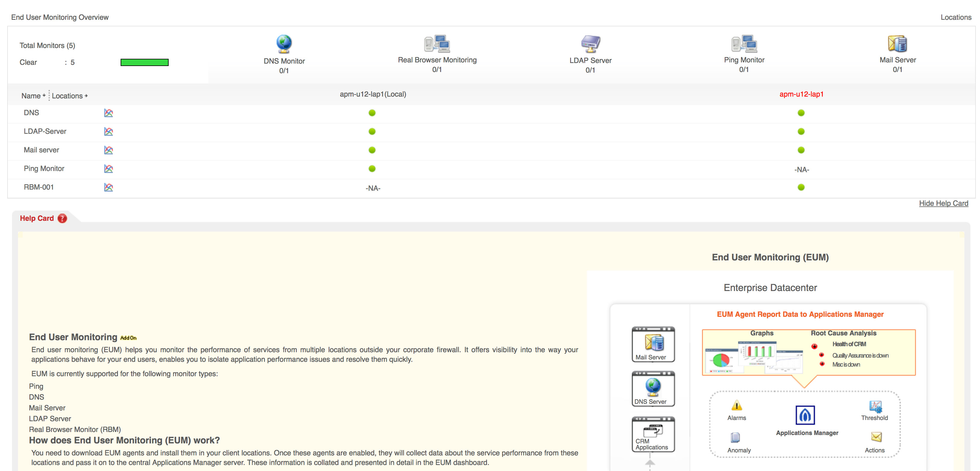Click the Mail Server tile in diagram
Image resolution: width=980 pixels, height=471 pixels.
653,344
